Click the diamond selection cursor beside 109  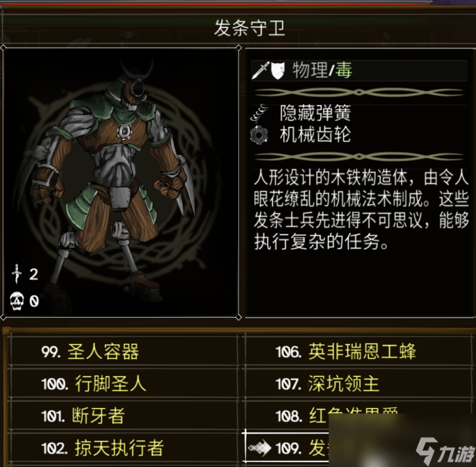[260, 448]
